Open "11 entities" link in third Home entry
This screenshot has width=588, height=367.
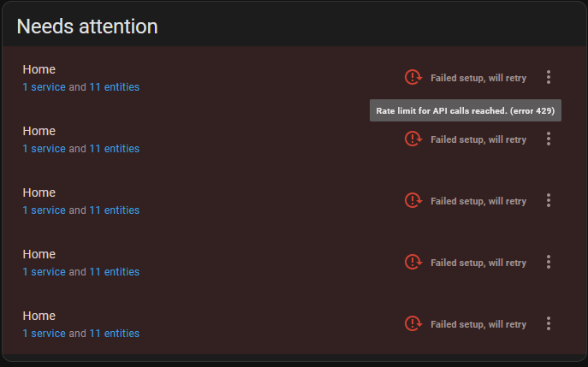[x=114, y=210]
